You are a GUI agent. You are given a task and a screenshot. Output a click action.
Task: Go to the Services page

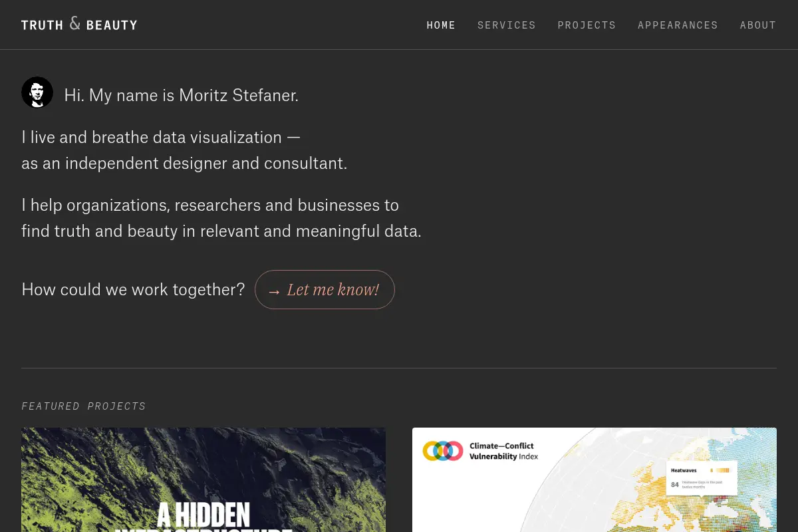click(x=507, y=25)
